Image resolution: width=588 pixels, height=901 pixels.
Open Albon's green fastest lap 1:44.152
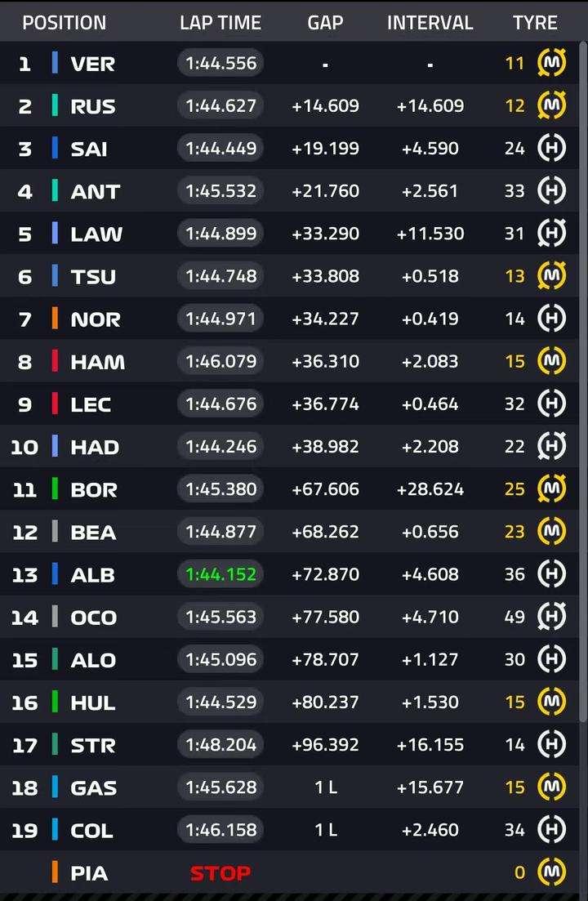point(221,574)
